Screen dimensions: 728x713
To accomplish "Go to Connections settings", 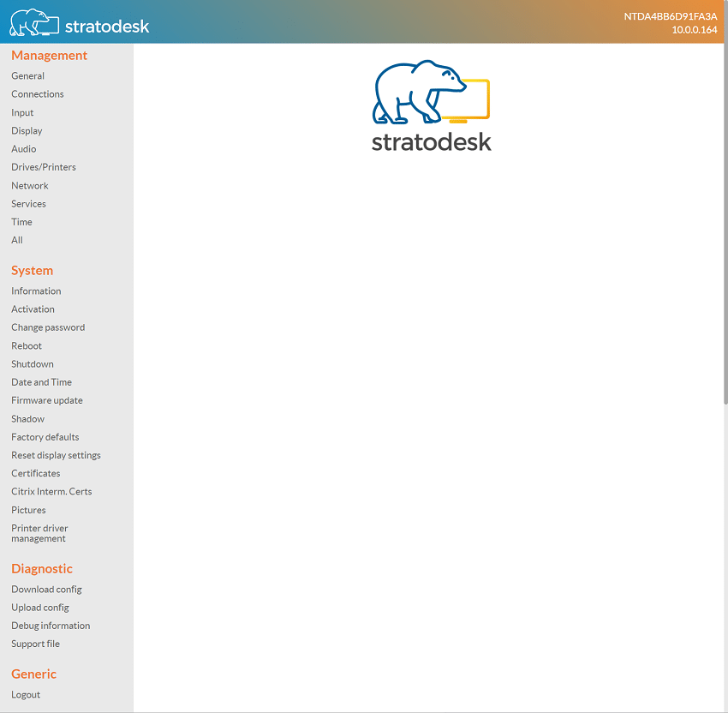I will (x=38, y=93).
